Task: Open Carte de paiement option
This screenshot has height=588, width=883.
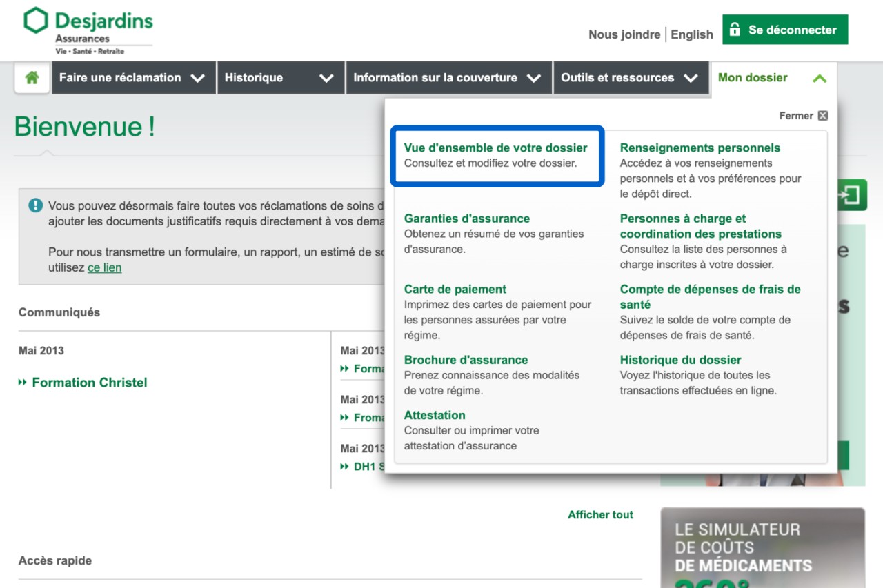Action: click(455, 289)
